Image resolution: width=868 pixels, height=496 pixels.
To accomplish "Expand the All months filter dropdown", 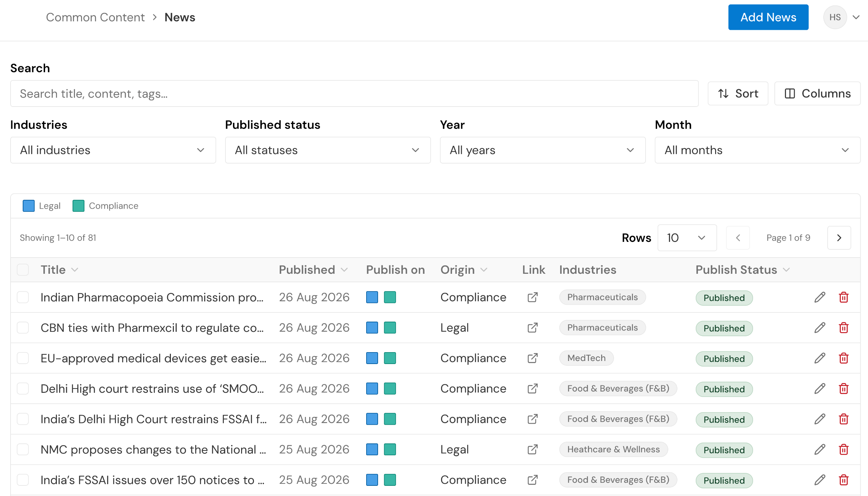I will [757, 150].
